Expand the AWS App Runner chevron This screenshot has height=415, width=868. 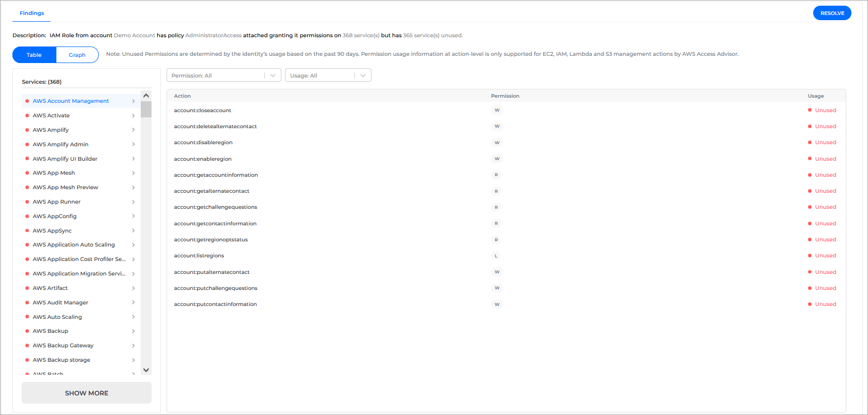pos(133,202)
